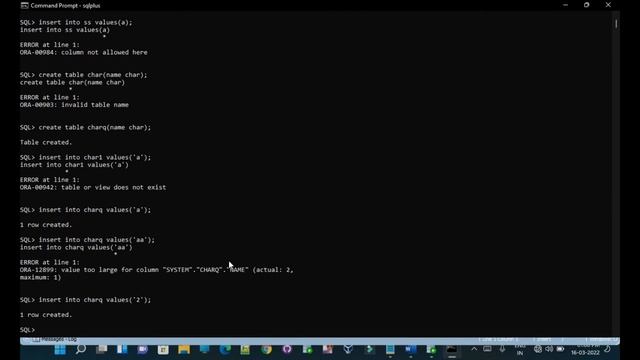This screenshot has height=360, width=640.
Task: Click the ORA-00984 error line
Action: tap(84, 52)
